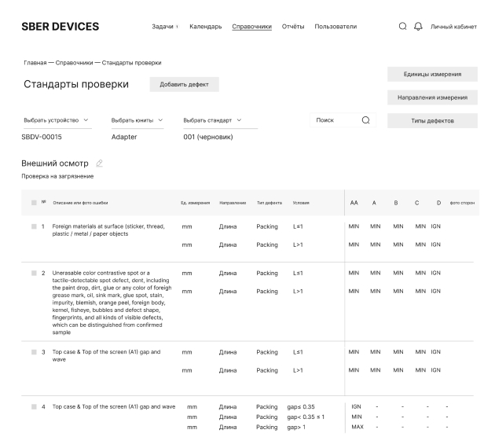This screenshot has height=448, width=495.
Task: Open Единицы измерения button
Action: [432, 74]
